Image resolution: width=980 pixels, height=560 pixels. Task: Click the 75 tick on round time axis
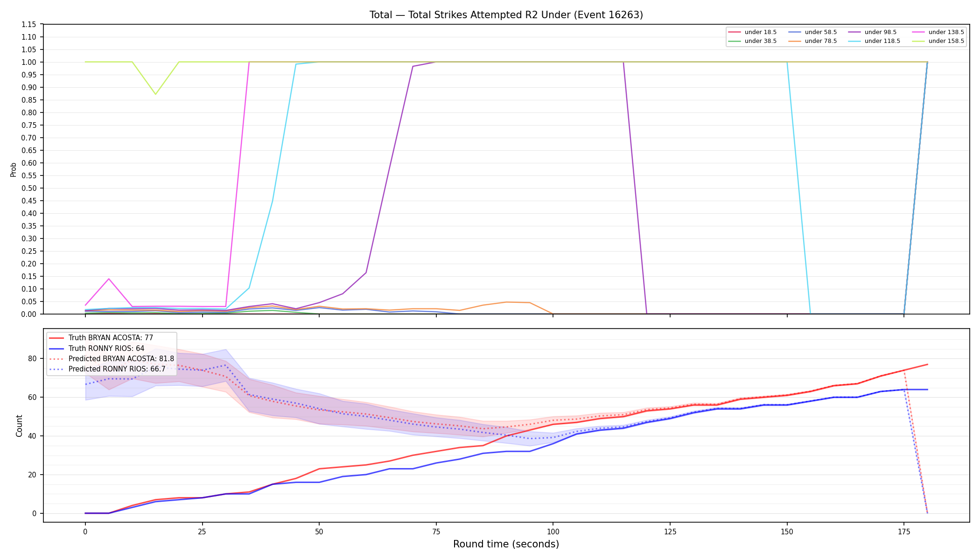pyautogui.click(x=436, y=531)
